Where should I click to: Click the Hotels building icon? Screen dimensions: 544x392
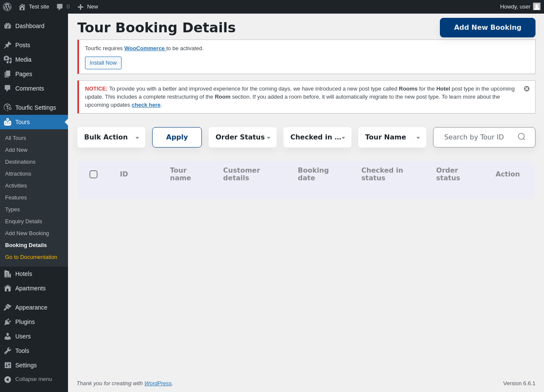(8, 274)
